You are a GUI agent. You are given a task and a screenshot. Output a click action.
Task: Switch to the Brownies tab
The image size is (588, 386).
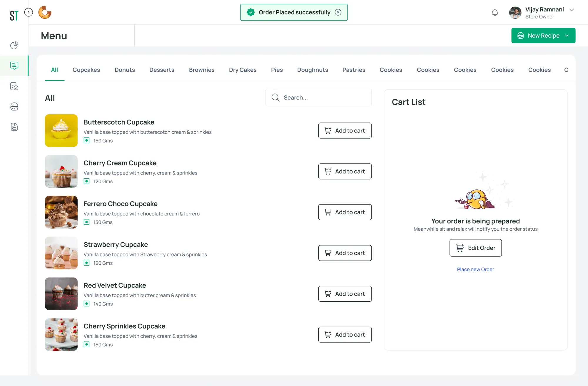point(202,70)
